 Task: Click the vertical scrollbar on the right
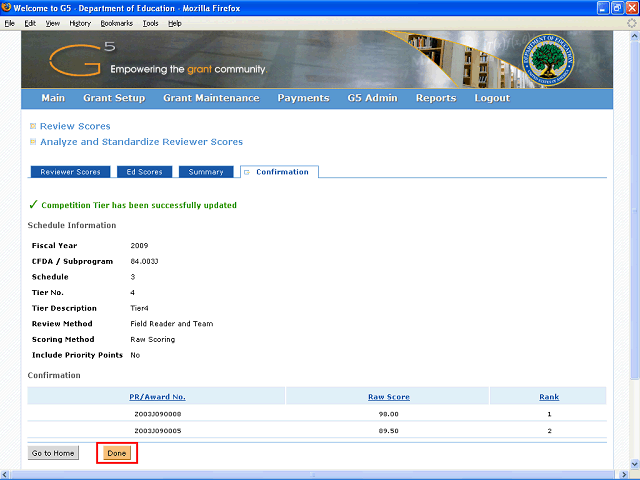point(632,250)
